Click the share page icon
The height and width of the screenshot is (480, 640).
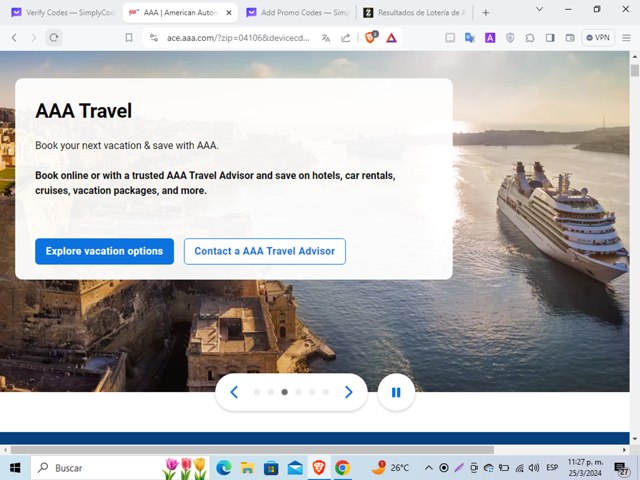[346, 38]
